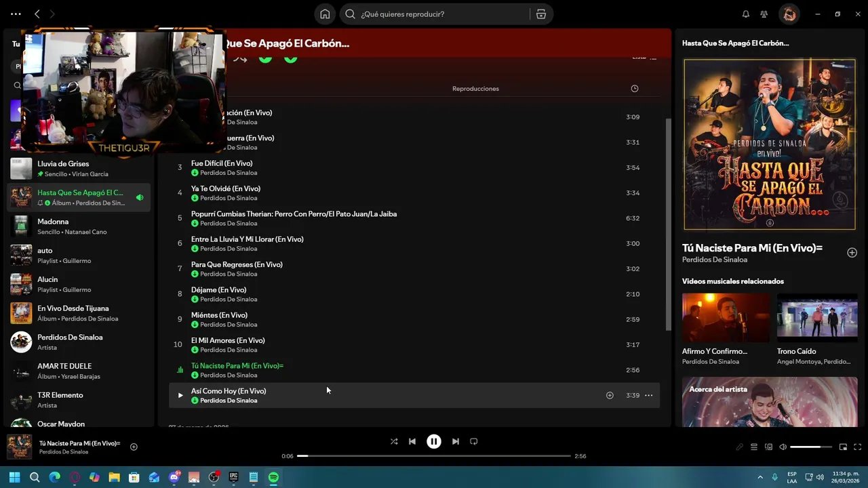Open T3R Elemento artist
This screenshot has width=868, height=488.
(79, 400)
